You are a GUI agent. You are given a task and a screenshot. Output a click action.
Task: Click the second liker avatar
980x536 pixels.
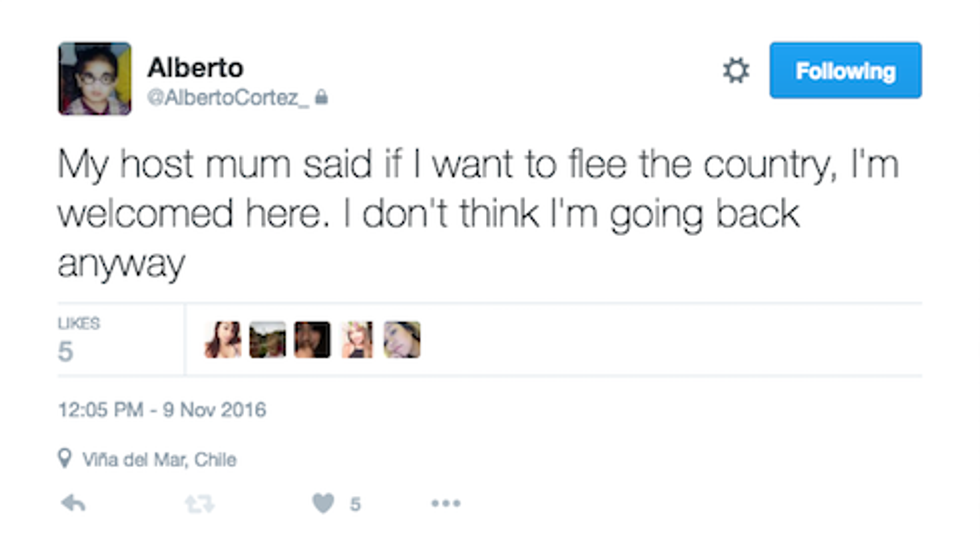(x=267, y=340)
